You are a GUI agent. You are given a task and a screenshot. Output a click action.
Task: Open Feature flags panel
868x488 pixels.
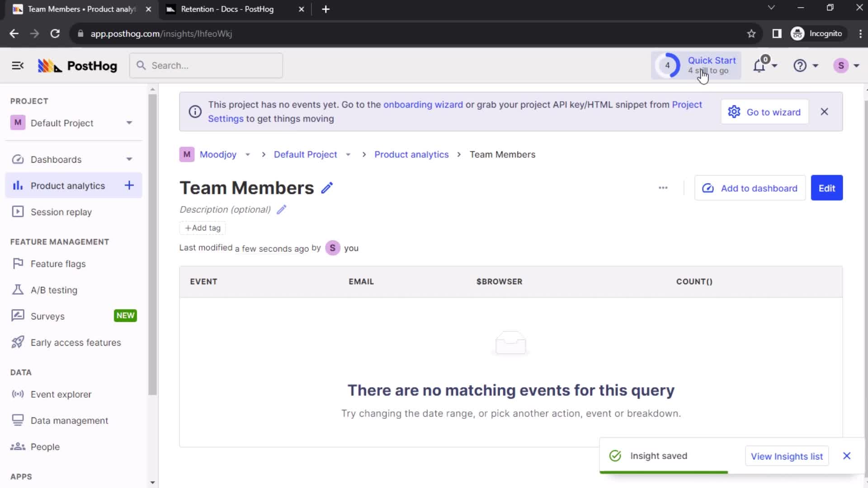(x=58, y=263)
